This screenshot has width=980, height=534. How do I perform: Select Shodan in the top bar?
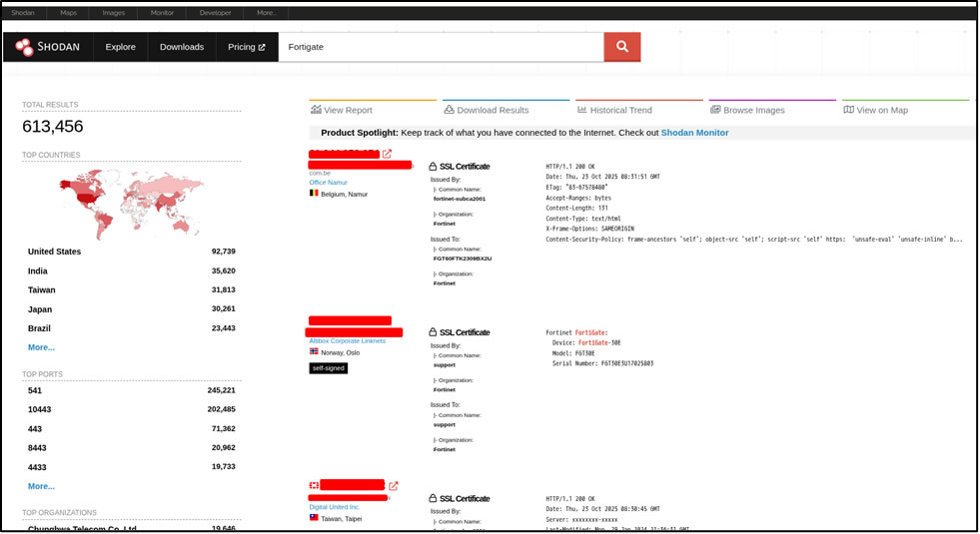pos(23,13)
